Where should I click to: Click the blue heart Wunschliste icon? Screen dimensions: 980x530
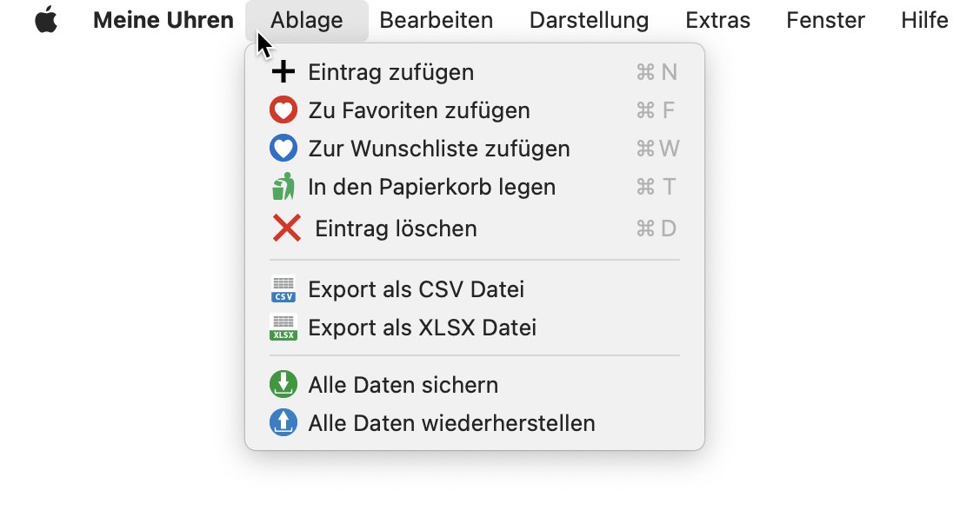click(x=283, y=149)
